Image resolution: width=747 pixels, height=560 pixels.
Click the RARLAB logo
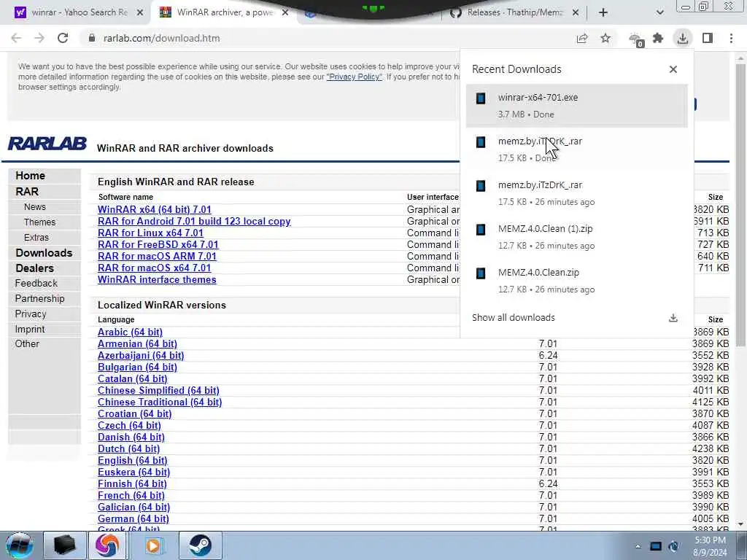(47, 144)
